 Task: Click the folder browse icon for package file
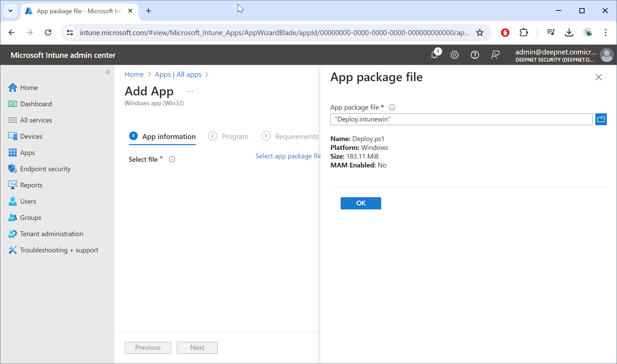coord(601,119)
